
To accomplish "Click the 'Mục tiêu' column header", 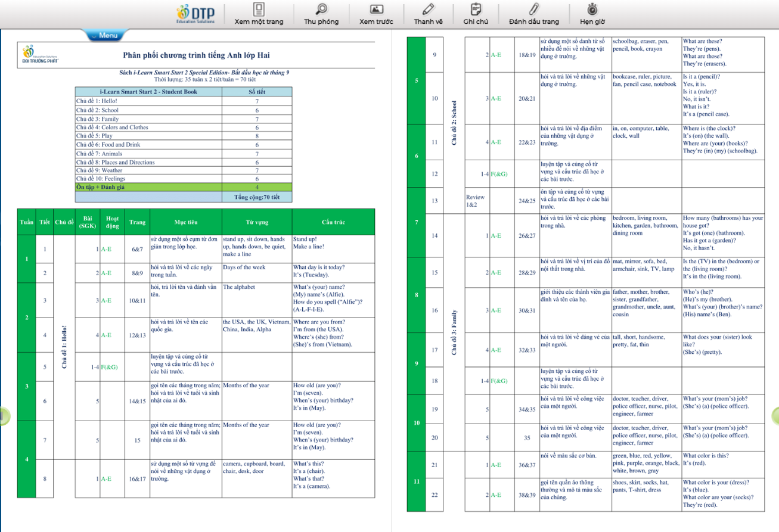I will coord(185,222).
